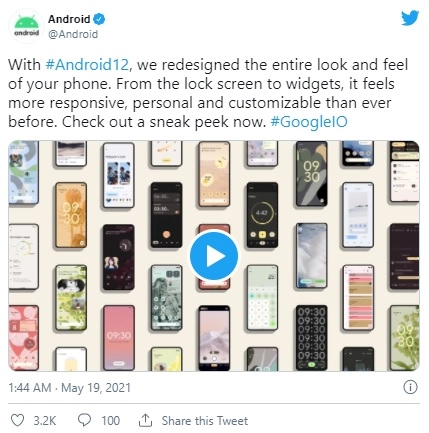Screen dimensions: 429x433
Task: Open the Android profile avatar
Action: point(26,26)
